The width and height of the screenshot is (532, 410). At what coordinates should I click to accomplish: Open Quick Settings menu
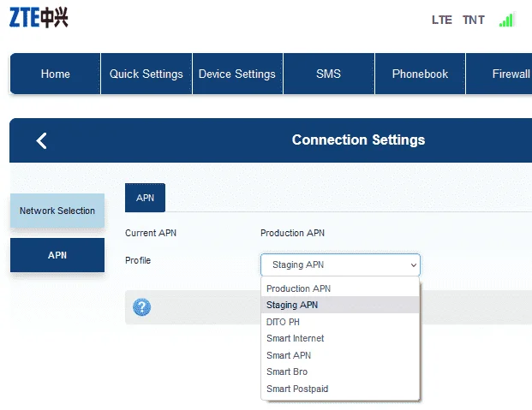point(146,74)
